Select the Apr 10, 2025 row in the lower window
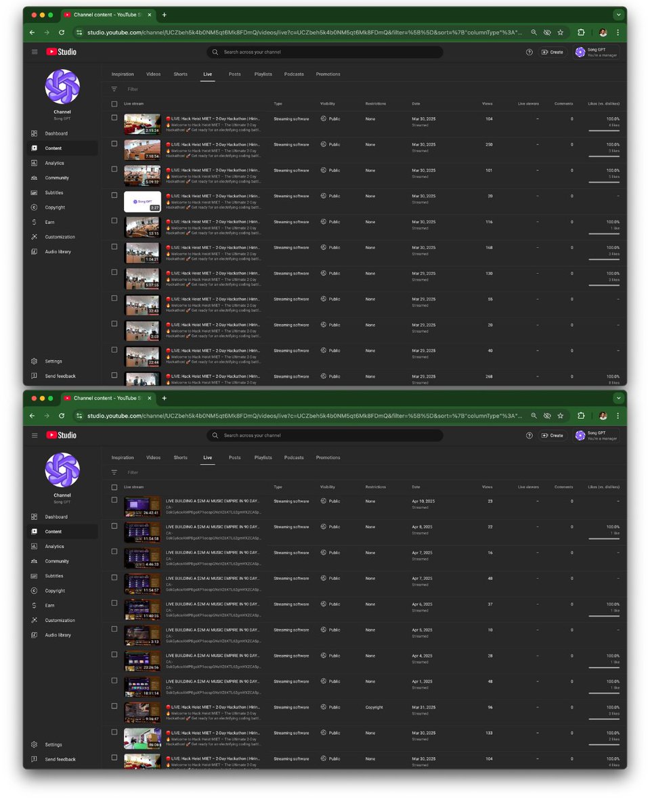The height and width of the screenshot is (812, 650). coord(114,500)
